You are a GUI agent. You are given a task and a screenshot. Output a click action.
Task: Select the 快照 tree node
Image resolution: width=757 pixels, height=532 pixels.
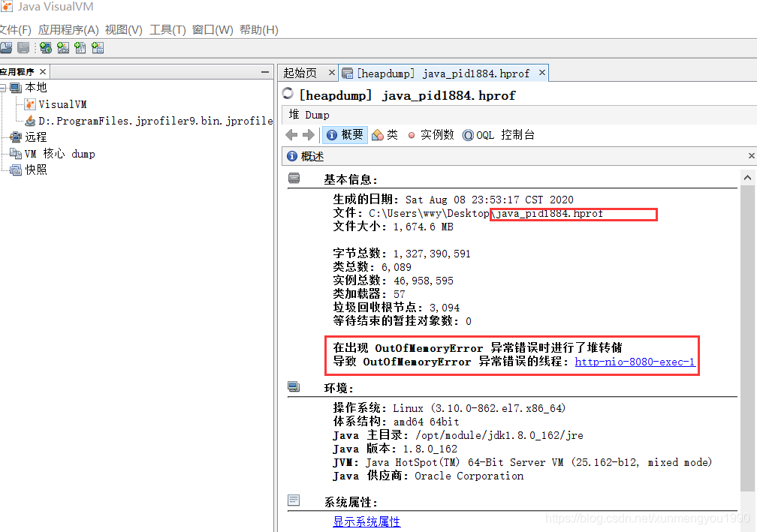pos(36,170)
